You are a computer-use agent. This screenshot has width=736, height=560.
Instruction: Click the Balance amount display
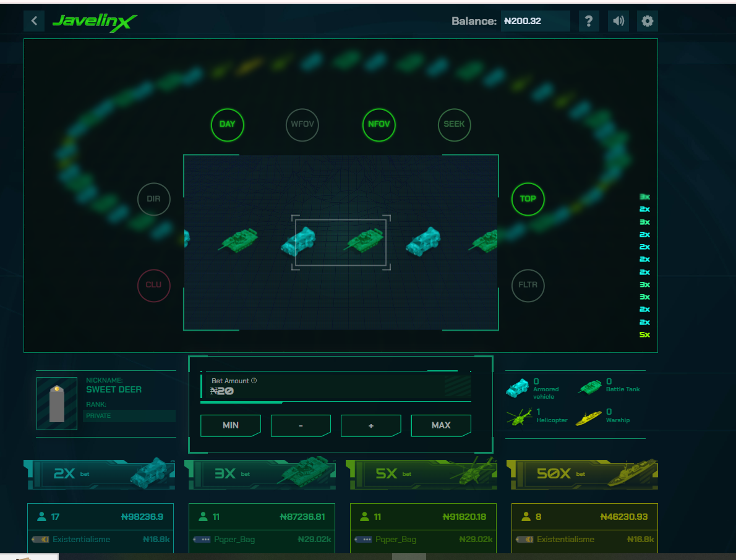534,21
